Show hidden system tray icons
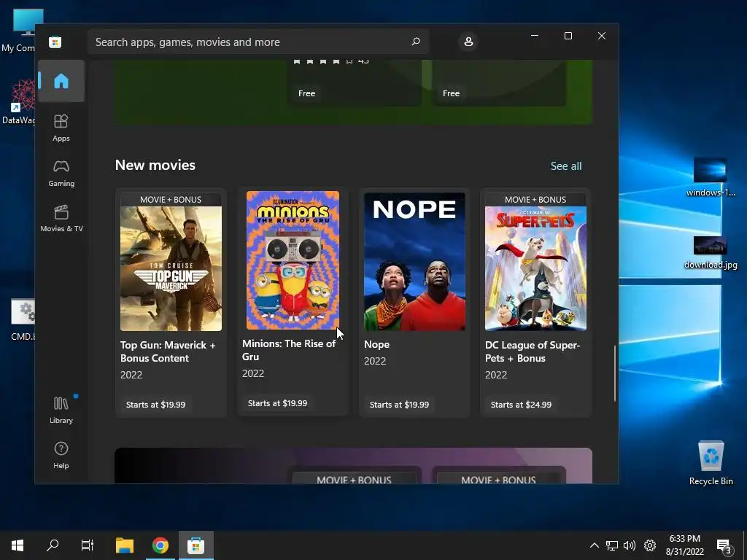Image resolution: width=747 pixels, height=560 pixels. tap(594, 545)
